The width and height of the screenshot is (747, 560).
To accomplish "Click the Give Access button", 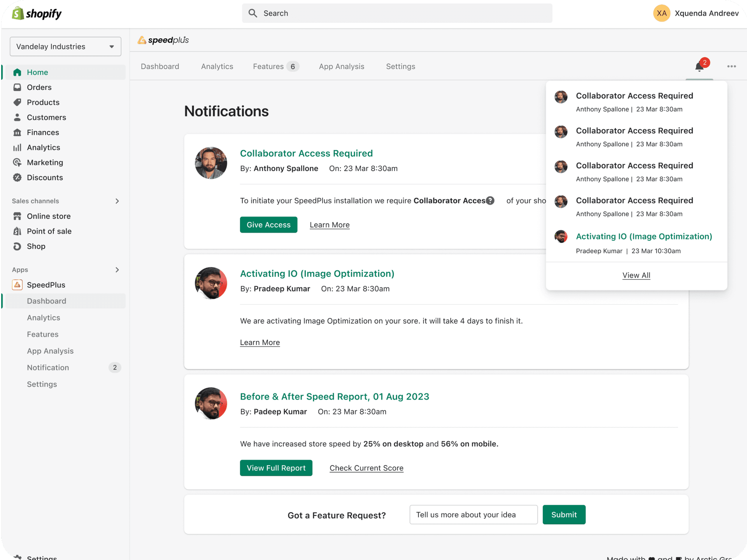I will point(268,225).
